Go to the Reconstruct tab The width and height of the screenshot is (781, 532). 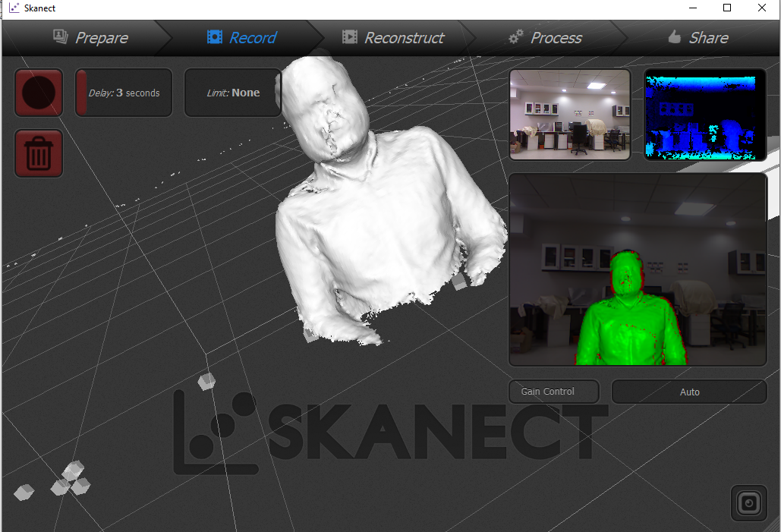pyautogui.click(x=393, y=38)
